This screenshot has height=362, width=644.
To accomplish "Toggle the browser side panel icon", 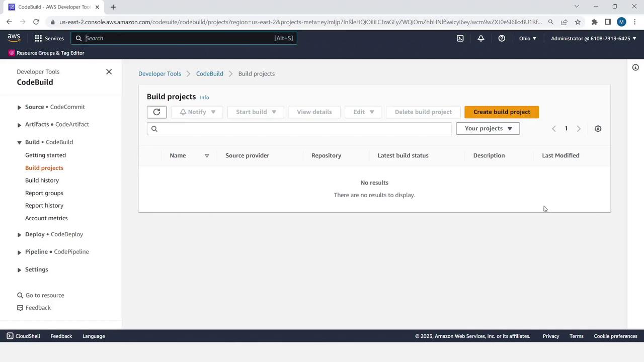I will tap(608, 22).
